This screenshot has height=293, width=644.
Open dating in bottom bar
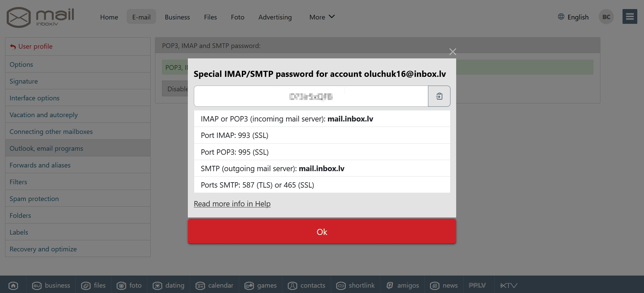coord(169,285)
